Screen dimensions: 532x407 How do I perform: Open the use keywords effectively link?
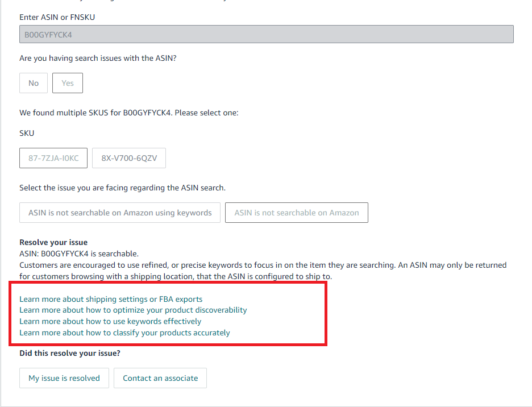110,322
